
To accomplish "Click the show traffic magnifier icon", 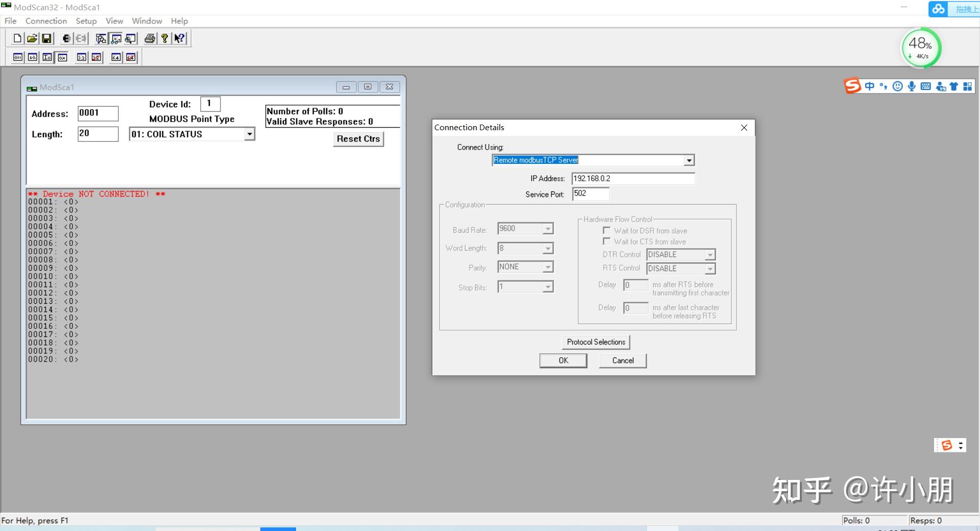I will (131, 38).
